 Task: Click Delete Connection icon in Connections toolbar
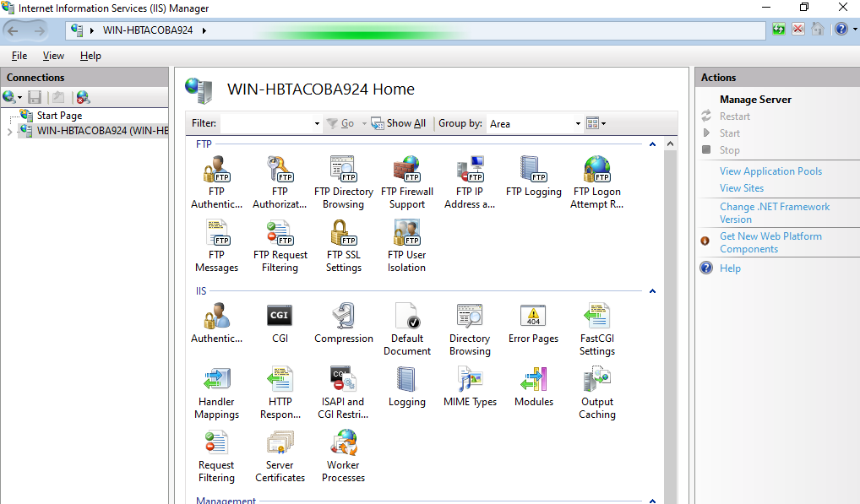click(x=83, y=98)
